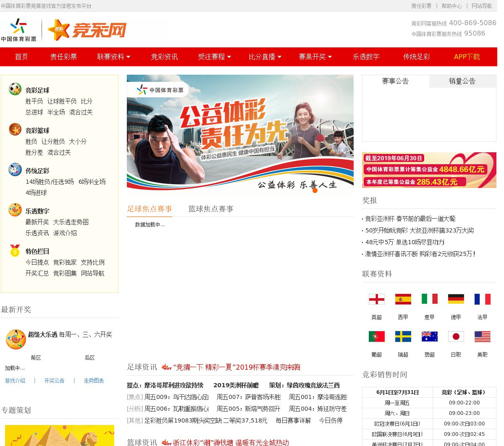
Task: Expand the 受注赛程 dropdown in navbar
Action: pyautogui.click(x=214, y=57)
